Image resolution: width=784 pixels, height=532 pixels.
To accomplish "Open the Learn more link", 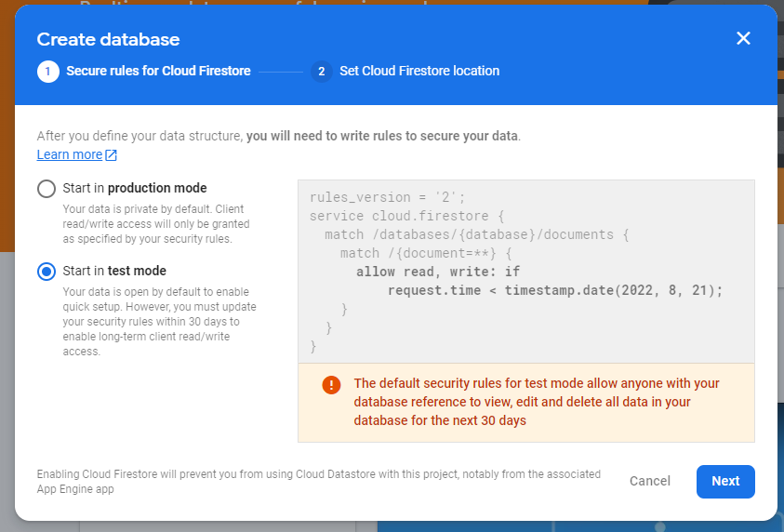I will [x=70, y=154].
